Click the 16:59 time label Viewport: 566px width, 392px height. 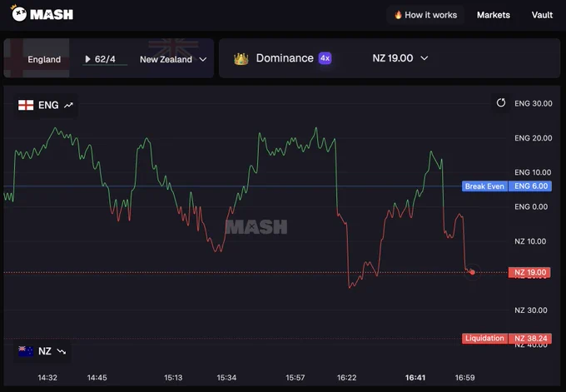465,378
